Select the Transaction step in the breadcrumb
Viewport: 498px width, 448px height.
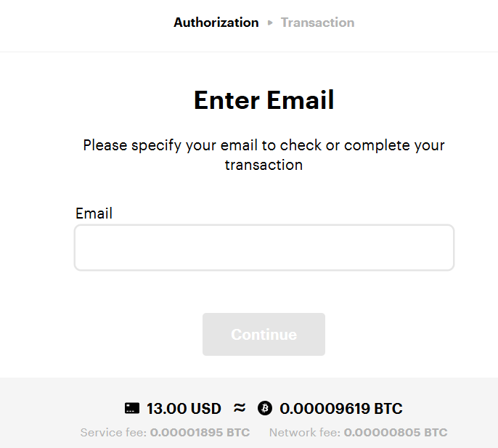coord(317,23)
